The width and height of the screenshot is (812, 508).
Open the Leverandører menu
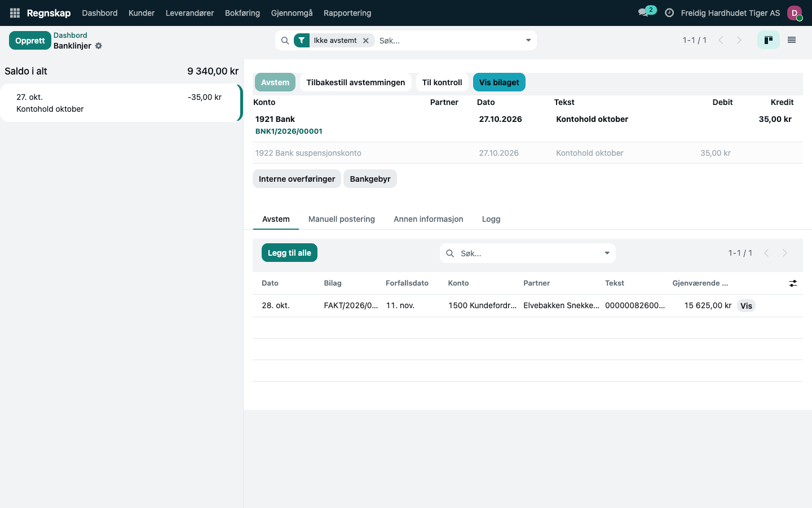(190, 13)
